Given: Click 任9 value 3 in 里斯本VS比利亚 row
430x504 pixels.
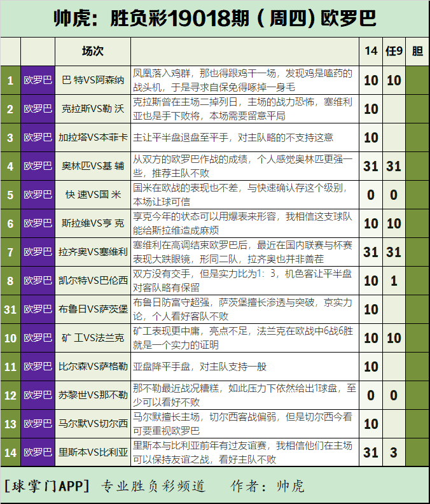Looking at the screenshot, I should point(394,452).
